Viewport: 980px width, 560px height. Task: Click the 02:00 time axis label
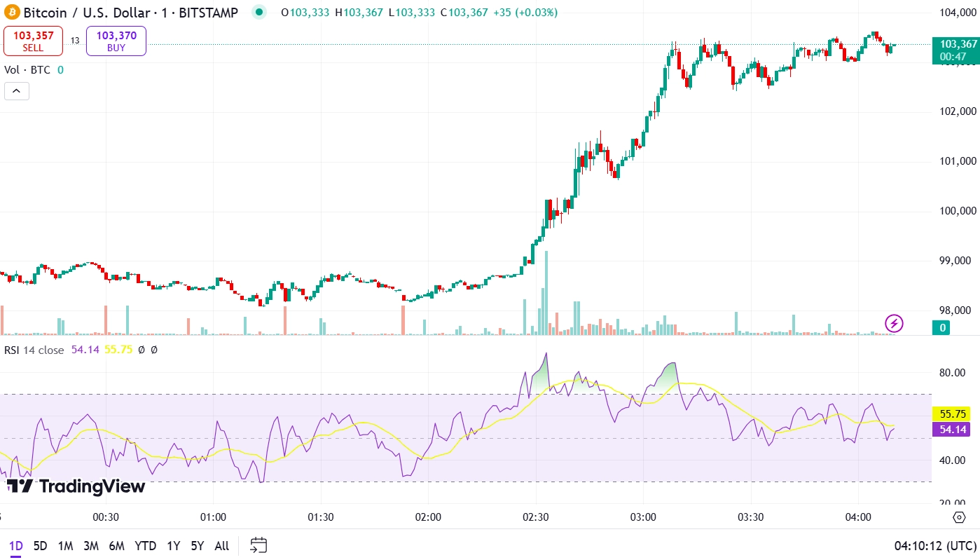pos(428,517)
